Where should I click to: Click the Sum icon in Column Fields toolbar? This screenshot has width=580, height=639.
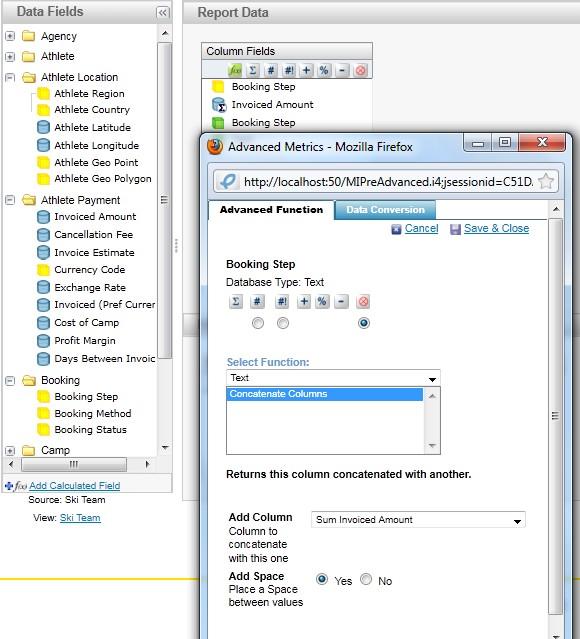(252, 71)
